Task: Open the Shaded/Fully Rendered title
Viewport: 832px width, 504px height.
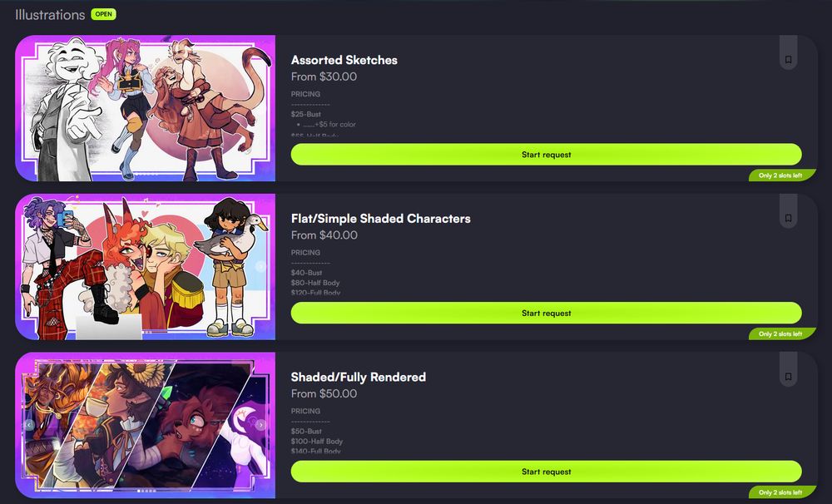Action: coord(358,378)
